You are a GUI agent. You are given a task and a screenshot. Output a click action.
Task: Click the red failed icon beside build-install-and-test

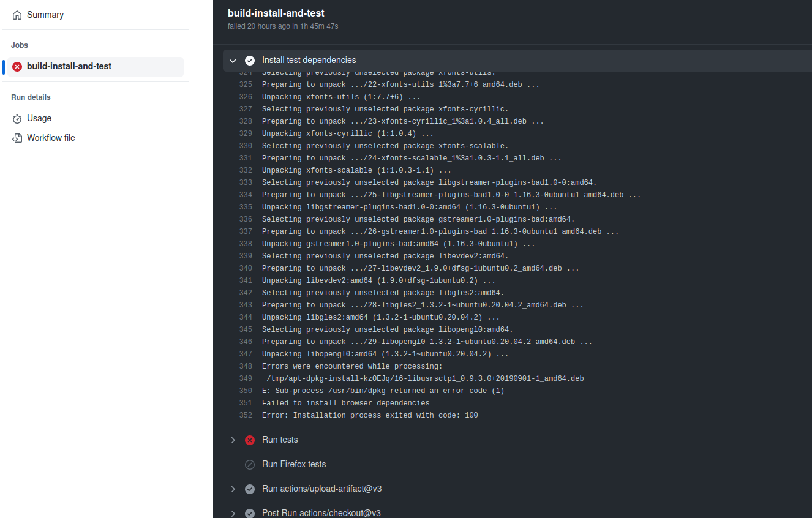(x=17, y=66)
